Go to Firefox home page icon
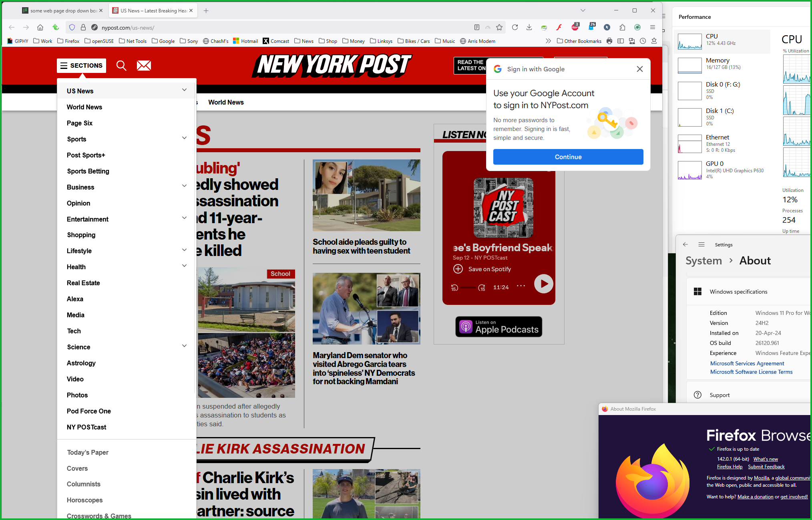 coord(40,27)
